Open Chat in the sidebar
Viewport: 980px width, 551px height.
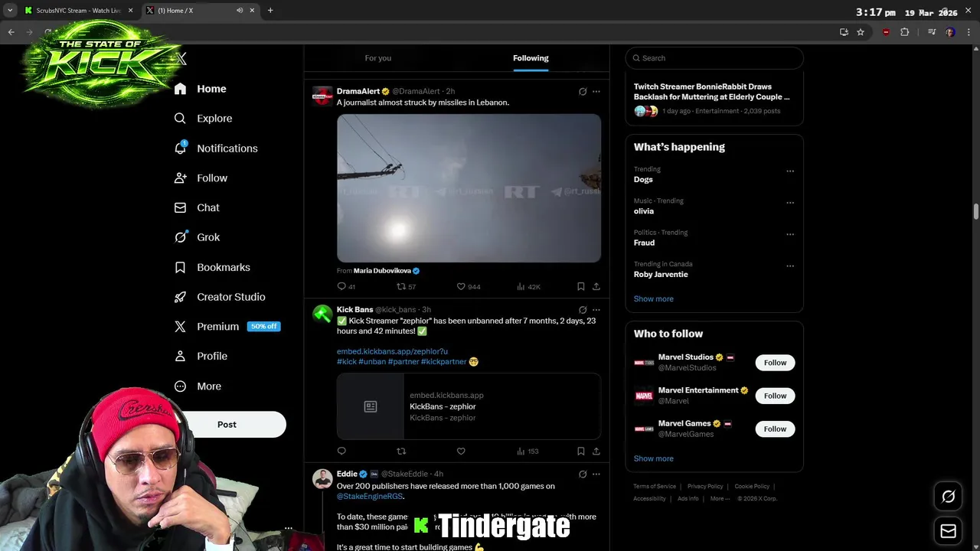pyautogui.click(x=197, y=207)
